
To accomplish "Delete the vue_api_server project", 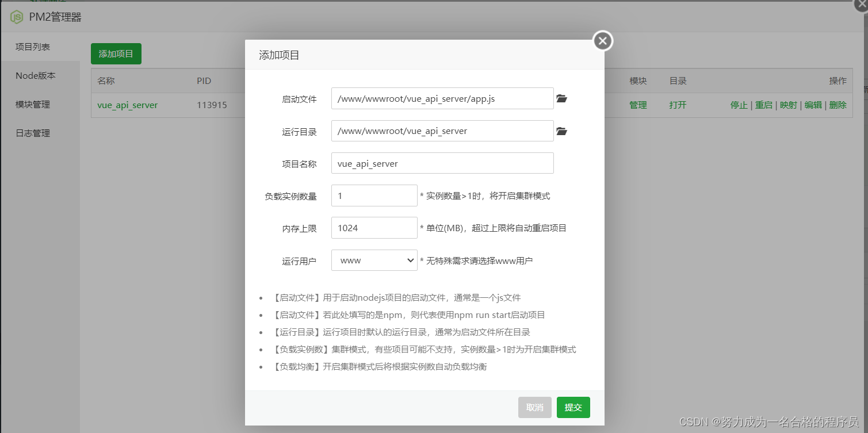I will [x=838, y=105].
